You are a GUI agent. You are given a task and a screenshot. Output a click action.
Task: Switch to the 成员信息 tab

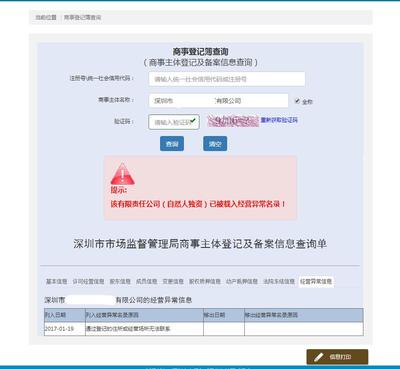[x=146, y=282]
